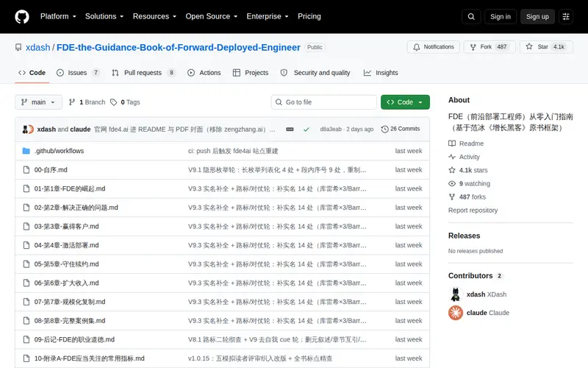Open the .github/workflows folder name
Image resolution: width=588 pixels, height=368 pixels.
pyautogui.click(x=59, y=151)
